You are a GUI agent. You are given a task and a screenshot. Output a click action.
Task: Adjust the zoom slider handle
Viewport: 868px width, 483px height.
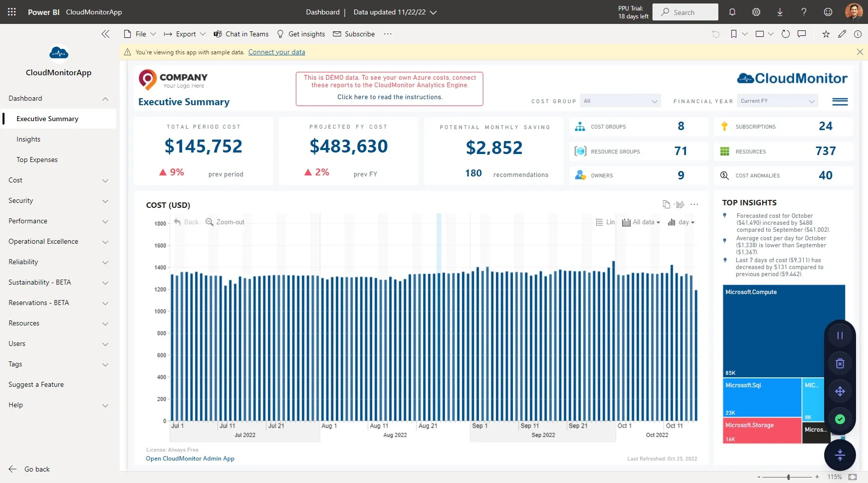point(789,477)
